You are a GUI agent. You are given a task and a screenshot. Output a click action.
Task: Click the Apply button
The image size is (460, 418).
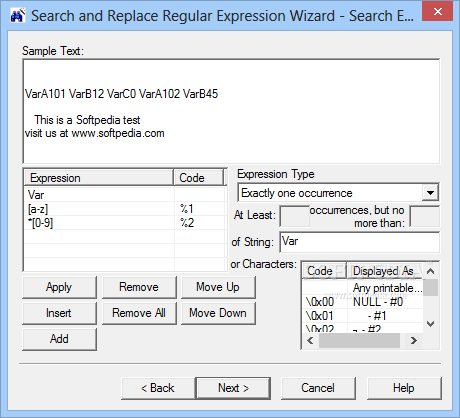tap(59, 287)
